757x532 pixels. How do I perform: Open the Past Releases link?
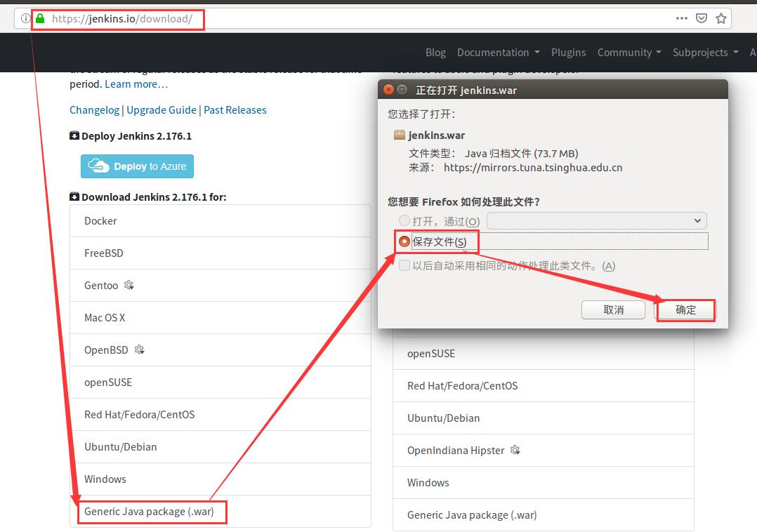[235, 110]
